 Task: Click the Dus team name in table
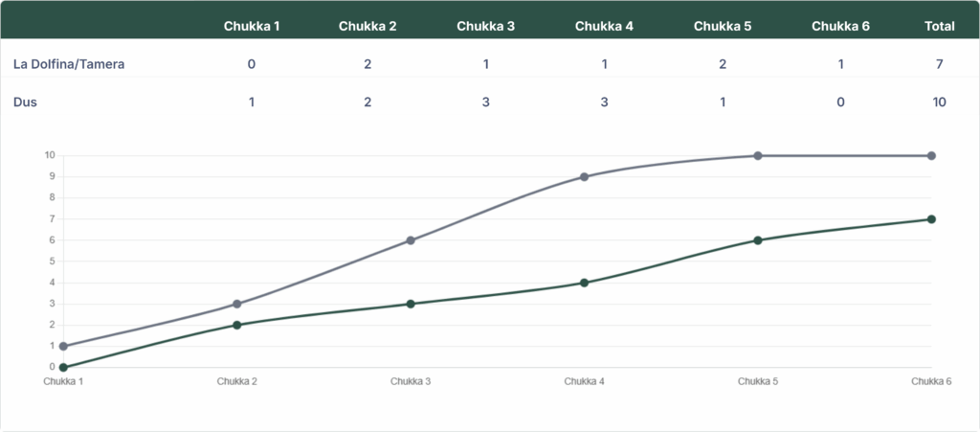click(x=25, y=102)
